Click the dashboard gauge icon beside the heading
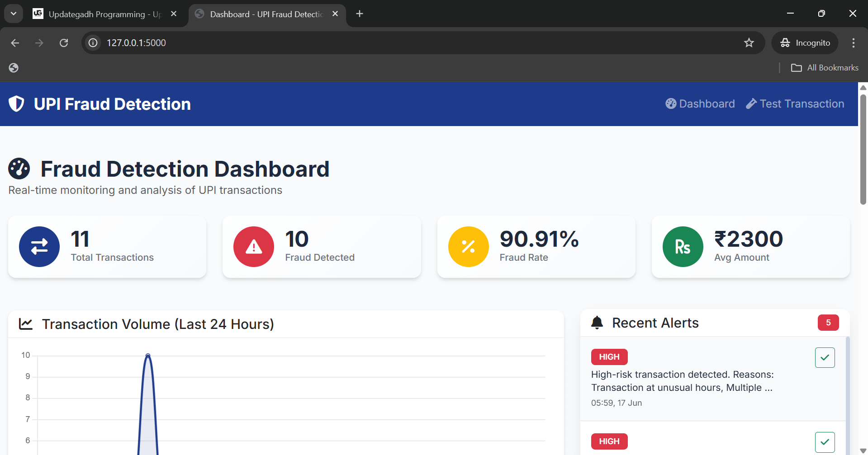Viewport: 868px width, 455px height. tap(19, 169)
